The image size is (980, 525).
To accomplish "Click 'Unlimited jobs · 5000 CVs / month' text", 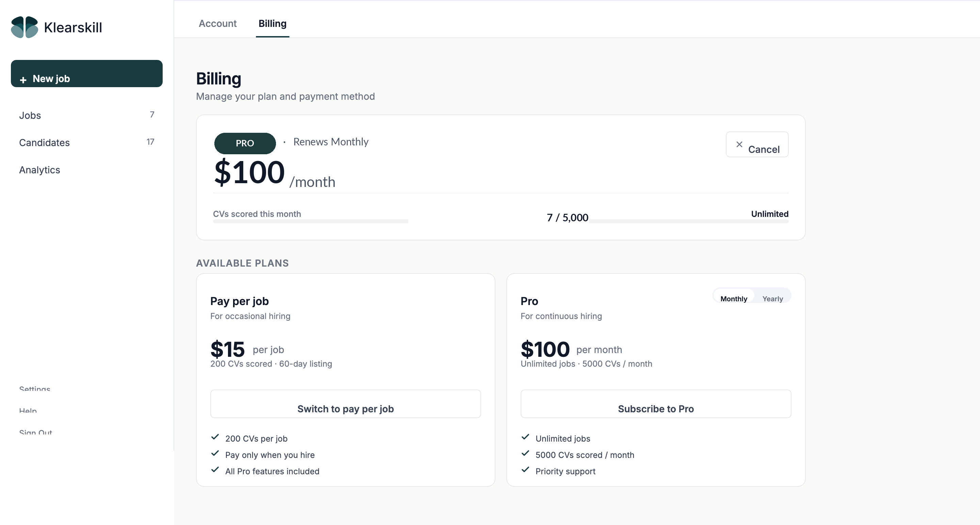I will pyautogui.click(x=586, y=364).
